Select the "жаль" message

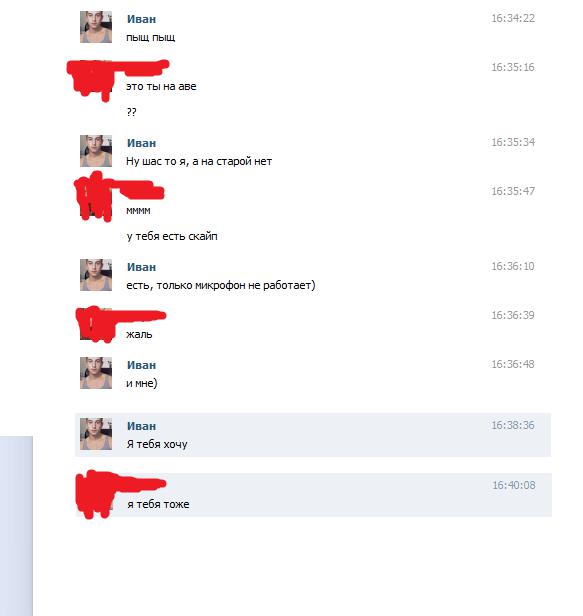[x=139, y=335]
